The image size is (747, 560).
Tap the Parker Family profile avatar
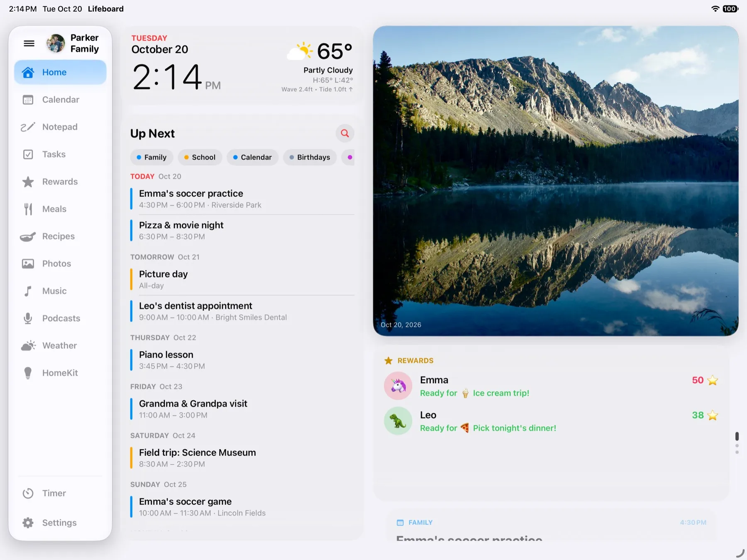[x=56, y=43]
